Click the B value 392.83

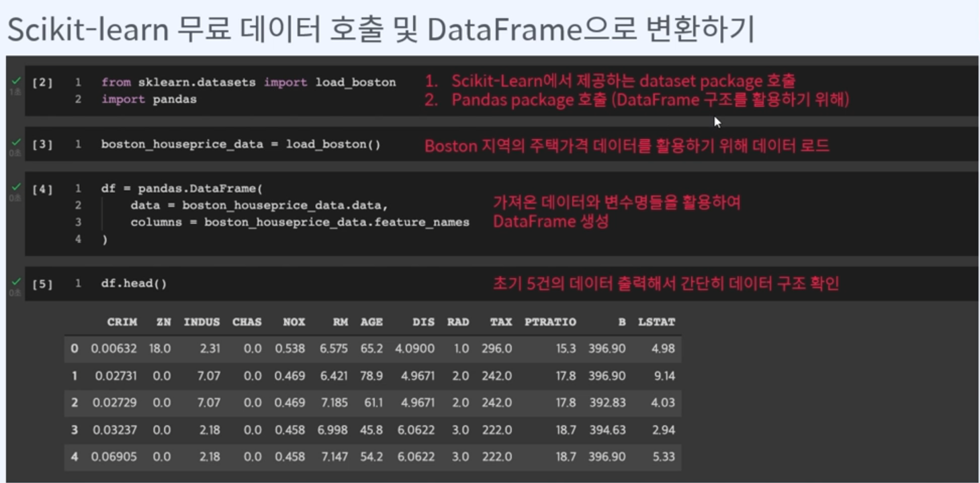(607, 402)
